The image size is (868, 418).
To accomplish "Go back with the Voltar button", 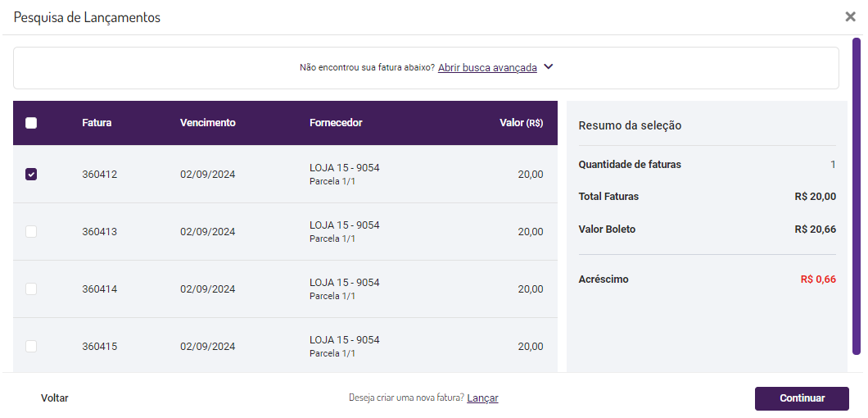I will pos(55,398).
